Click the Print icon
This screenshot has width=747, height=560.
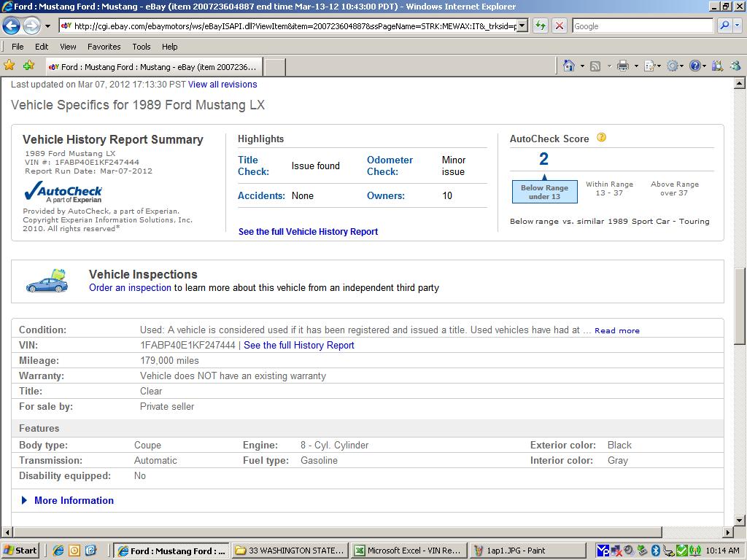click(623, 66)
